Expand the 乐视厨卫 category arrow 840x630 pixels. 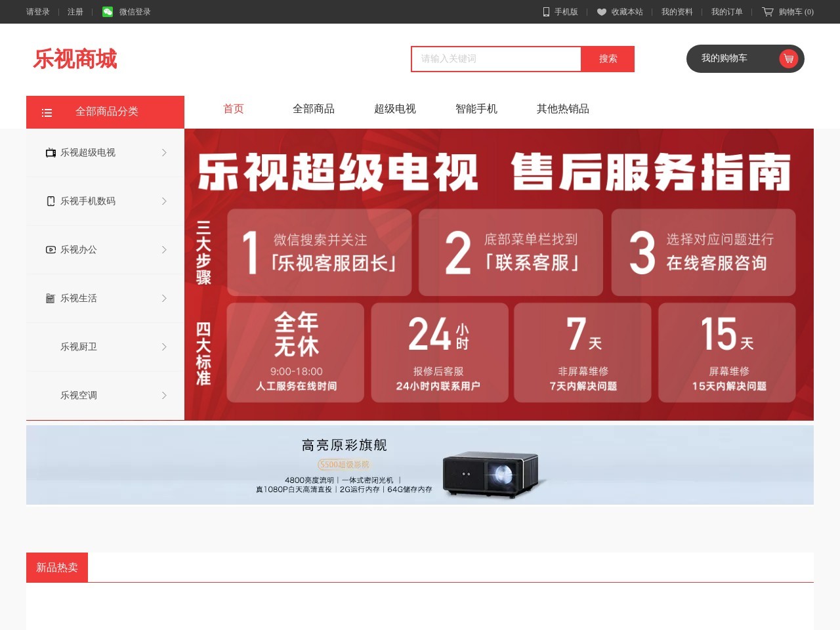point(164,346)
